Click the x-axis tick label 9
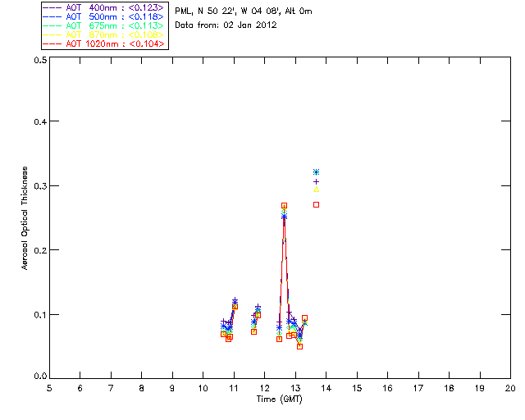This screenshot has height=420, width=525. [172, 388]
